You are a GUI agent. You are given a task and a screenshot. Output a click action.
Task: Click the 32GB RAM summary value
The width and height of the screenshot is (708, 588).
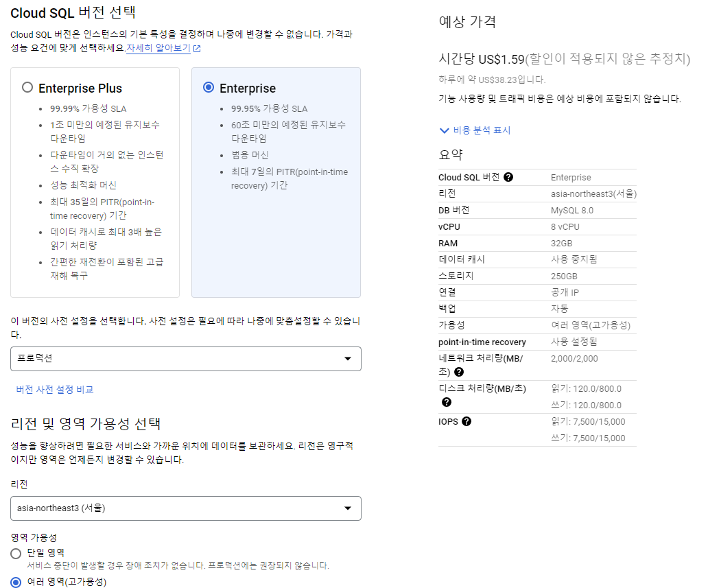561,244
